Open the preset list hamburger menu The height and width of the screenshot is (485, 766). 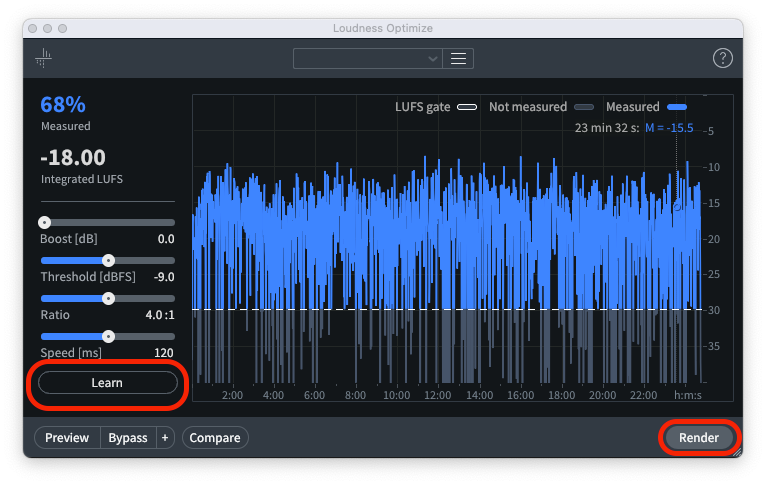coord(459,58)
